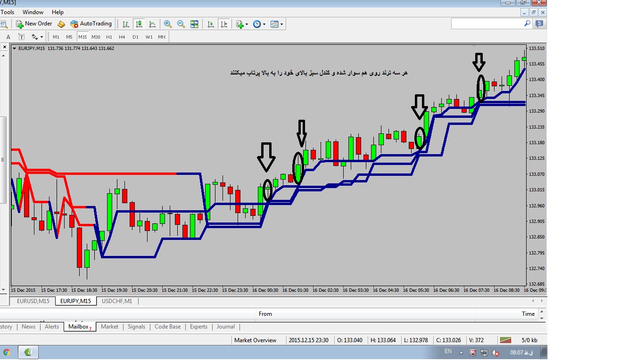The image size is (644, 362).
Task: Toggle chart shift button
Action: (224, 24)
